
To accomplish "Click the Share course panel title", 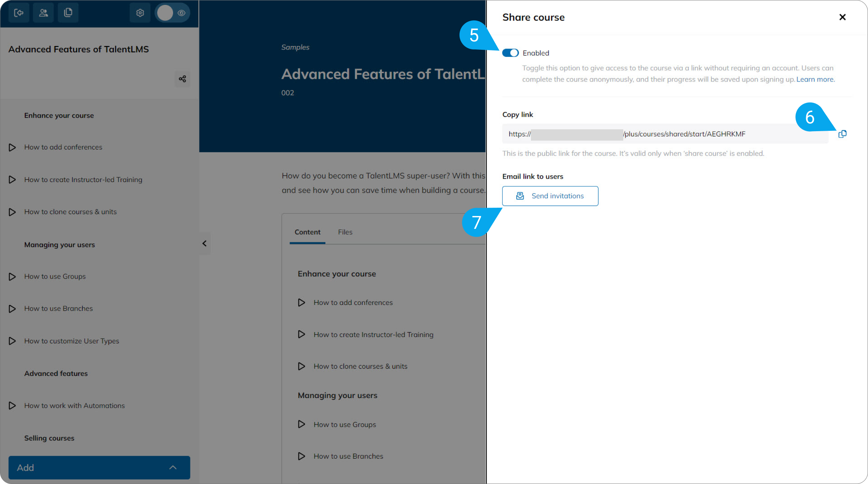I will [534, 17].
